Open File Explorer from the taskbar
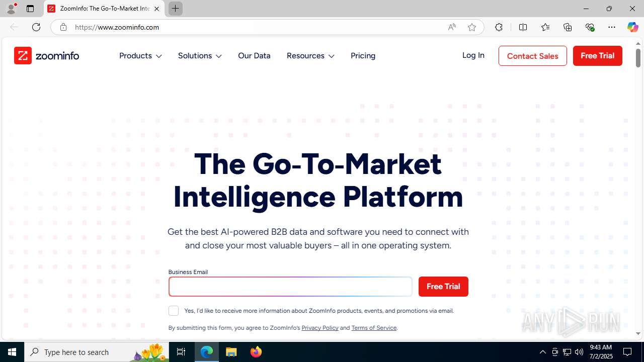The width and height of the screenshot is (644, 362). (231, 352)
